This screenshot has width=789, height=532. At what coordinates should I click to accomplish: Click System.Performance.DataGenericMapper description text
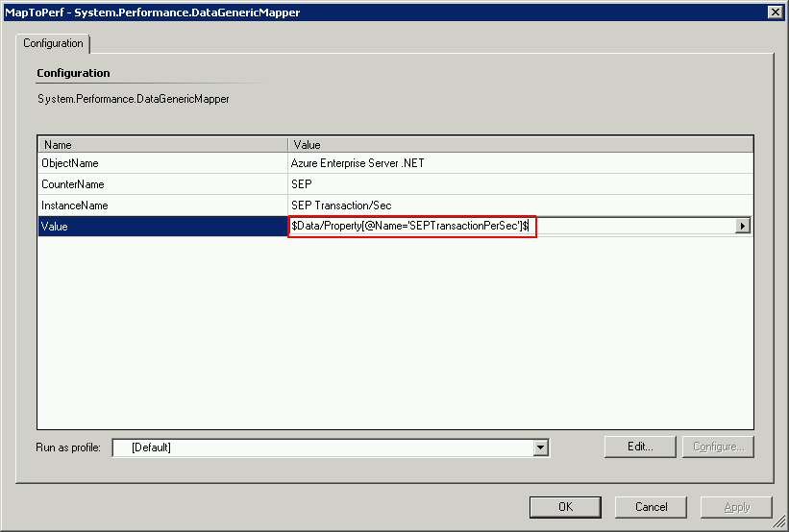(134, 99)
